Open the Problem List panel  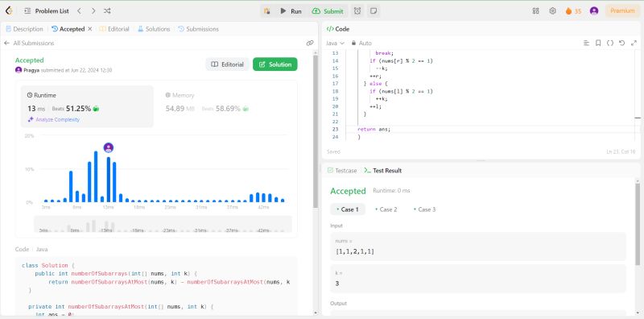tap(47, 11)
